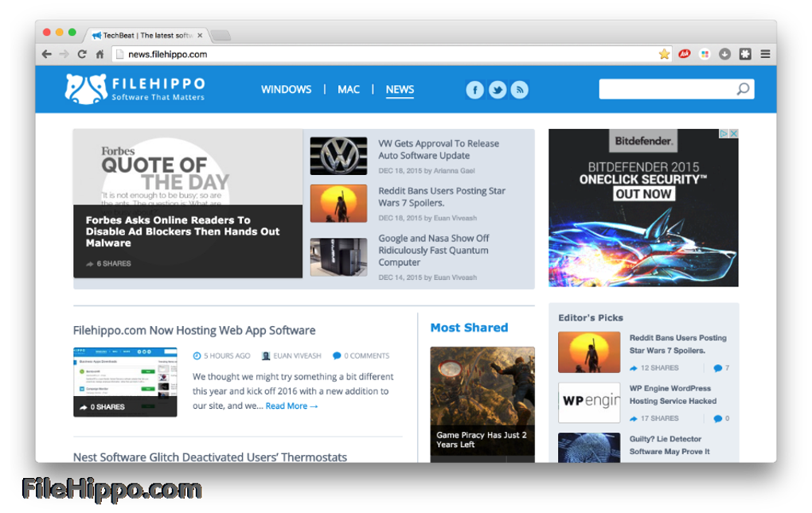Open 'Guilty? Lie Detector Software May Prove It'
This screenshot has width=812, height=513.
pos(669,445)
